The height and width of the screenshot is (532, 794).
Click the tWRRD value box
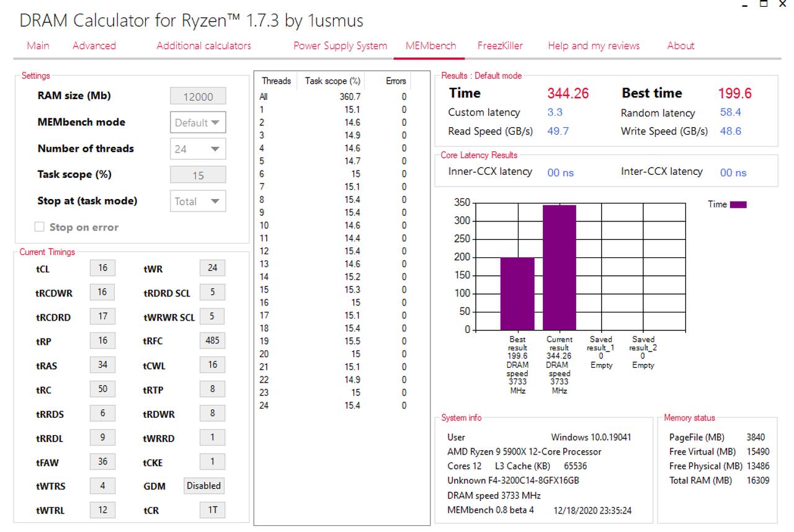212,437
